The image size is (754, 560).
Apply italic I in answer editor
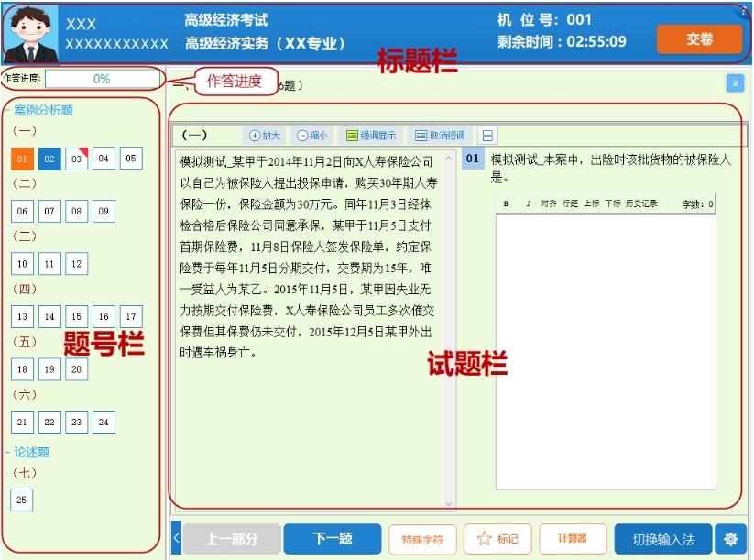click(529, 204)
